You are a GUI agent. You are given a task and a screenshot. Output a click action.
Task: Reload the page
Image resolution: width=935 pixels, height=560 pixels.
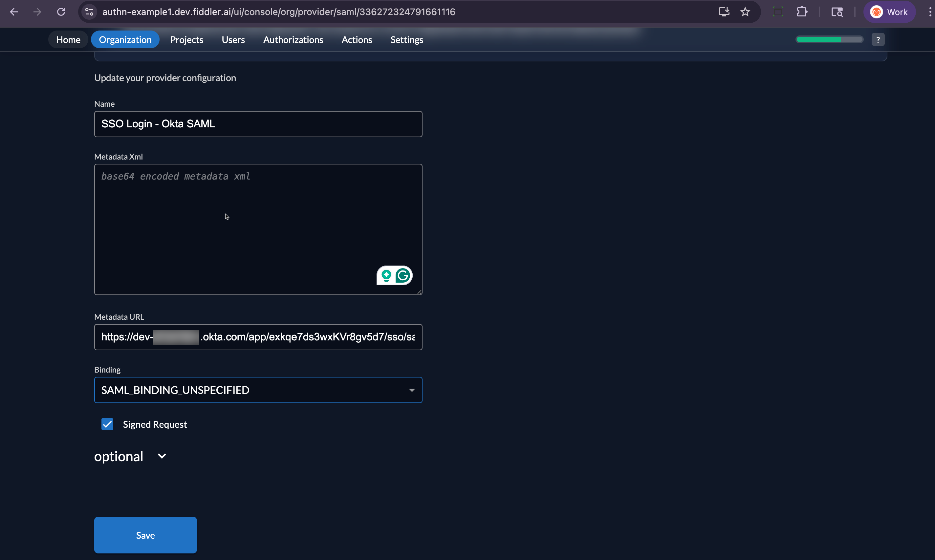point(61,12)
